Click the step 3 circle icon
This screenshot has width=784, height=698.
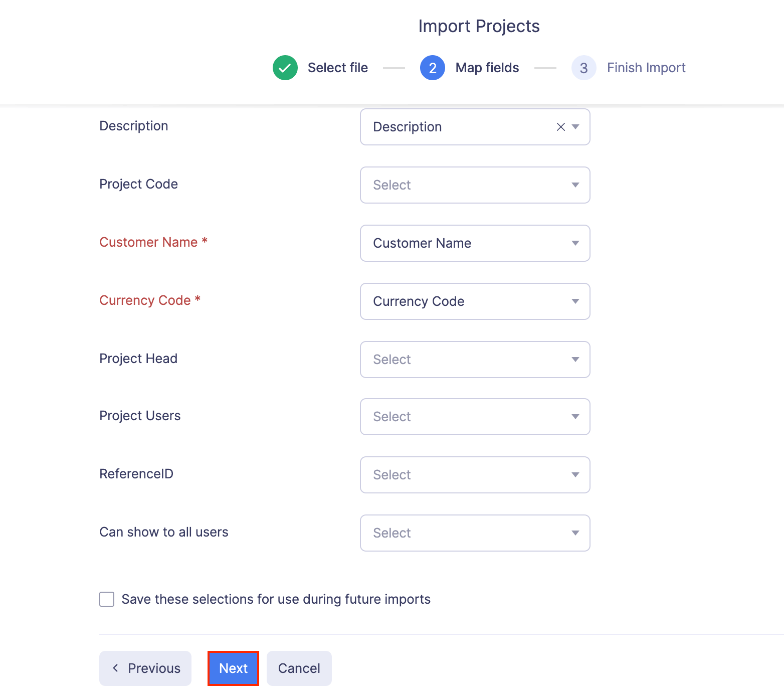[x=583, y=67]
